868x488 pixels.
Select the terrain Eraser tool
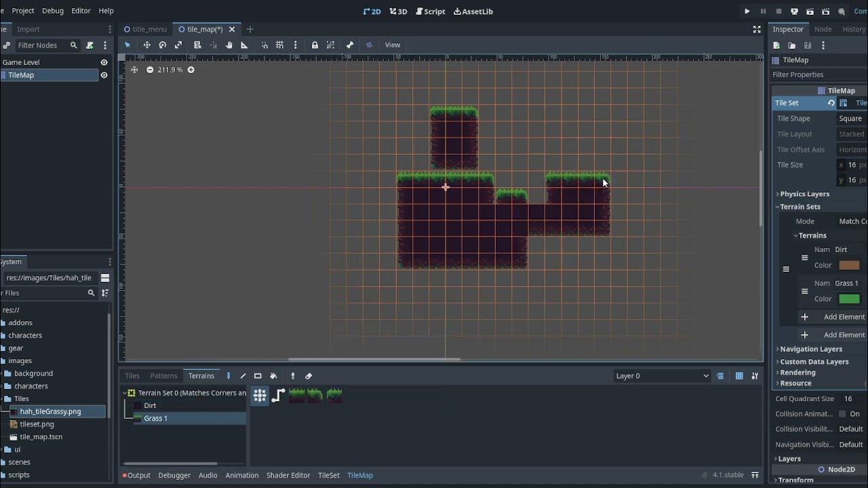309,376
